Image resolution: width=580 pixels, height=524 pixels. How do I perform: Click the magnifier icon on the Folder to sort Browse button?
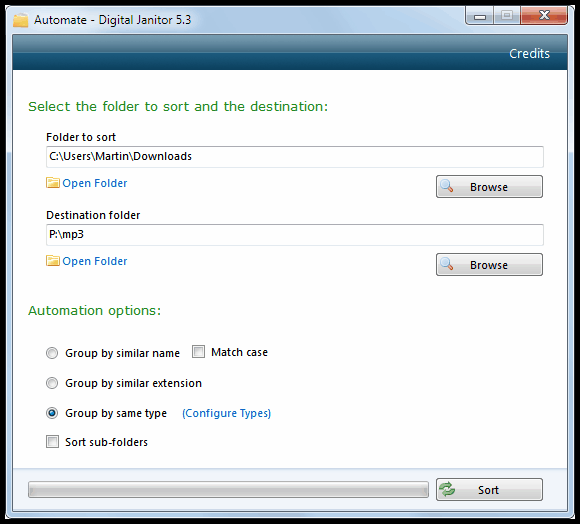tap(447, 186)
